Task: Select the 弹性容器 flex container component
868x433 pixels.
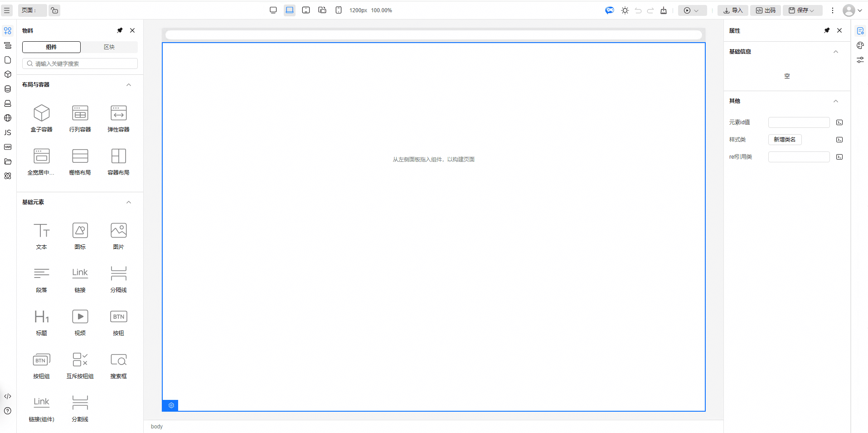Action: tap(119, 118)
